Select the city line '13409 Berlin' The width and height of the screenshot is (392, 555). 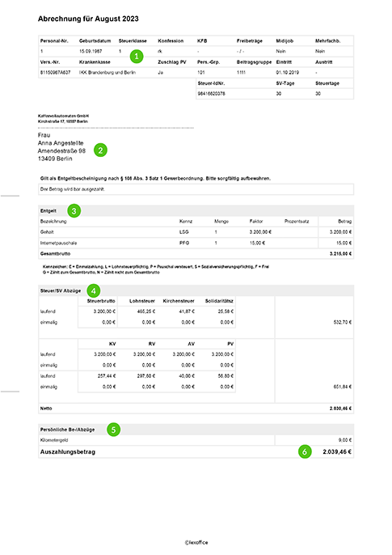click(x=55, y=159)
